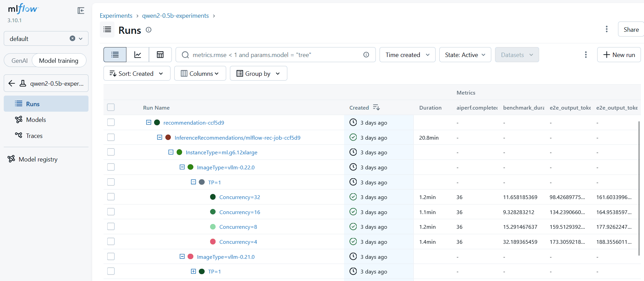Collapse the left sidebar with the toggle icon
644x281 pixels.
point(81,11)
